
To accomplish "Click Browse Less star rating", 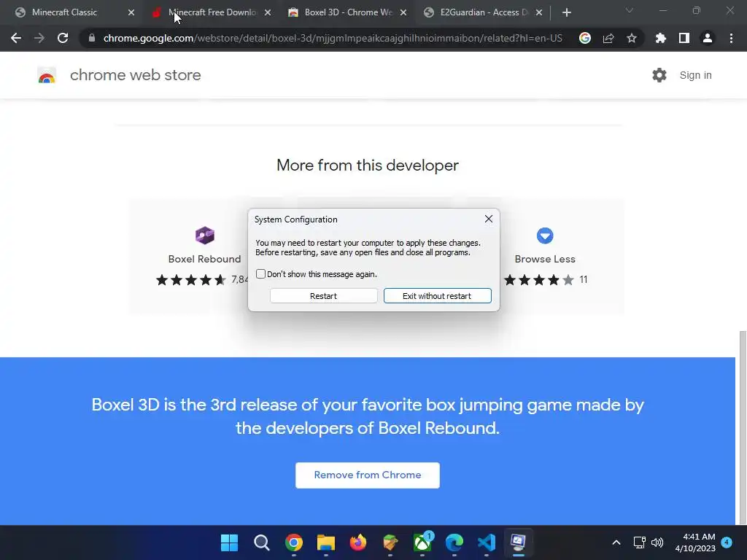I will point(539,280).
